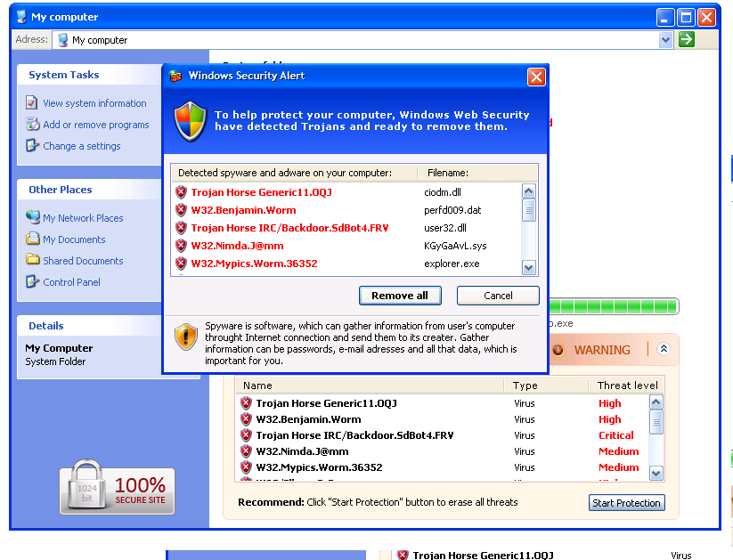Select W32.Nimda.J@mm row in threat table

(302, 451)
